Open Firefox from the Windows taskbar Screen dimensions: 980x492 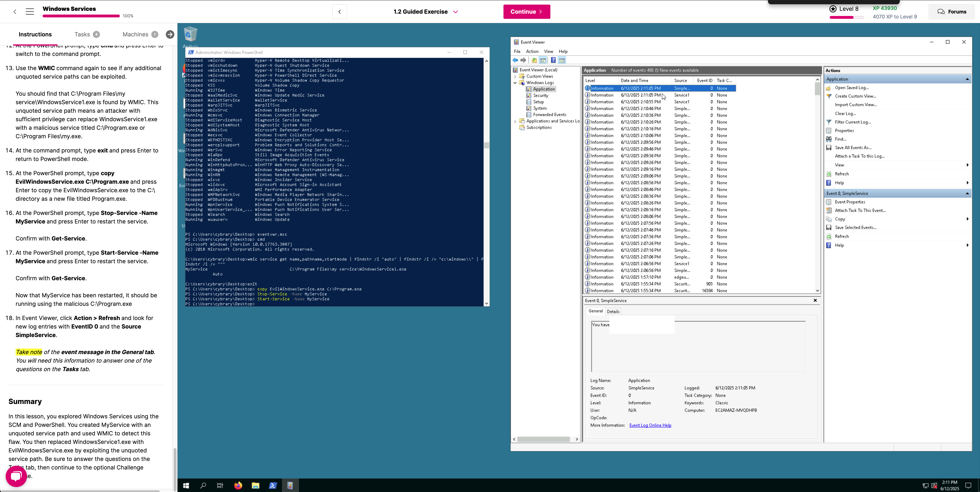click(x=238, y=486)
